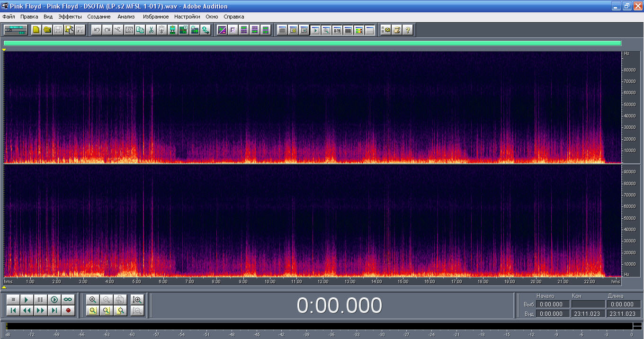Zoom in vertically with the arrow magnifier
The width and height of the screenshot is (644, 339).
137,299
